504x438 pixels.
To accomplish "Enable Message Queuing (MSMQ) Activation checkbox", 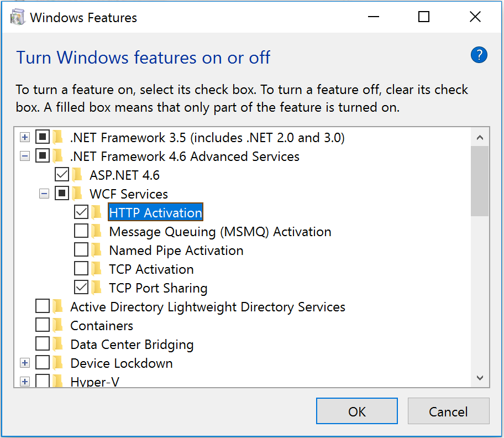I will [x=81, y=231].
